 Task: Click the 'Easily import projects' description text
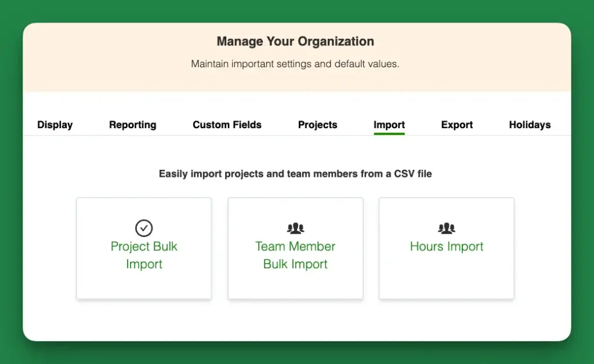(x=295, y=173)
